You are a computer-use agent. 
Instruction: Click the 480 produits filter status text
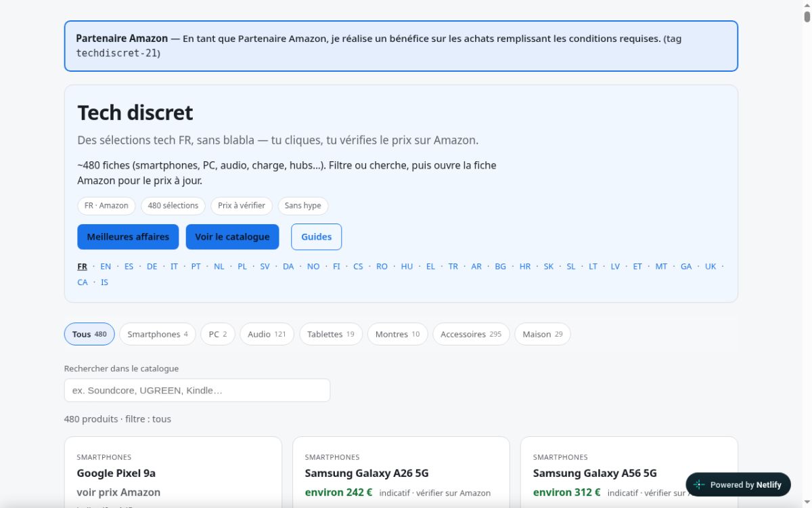pos(118,419)
